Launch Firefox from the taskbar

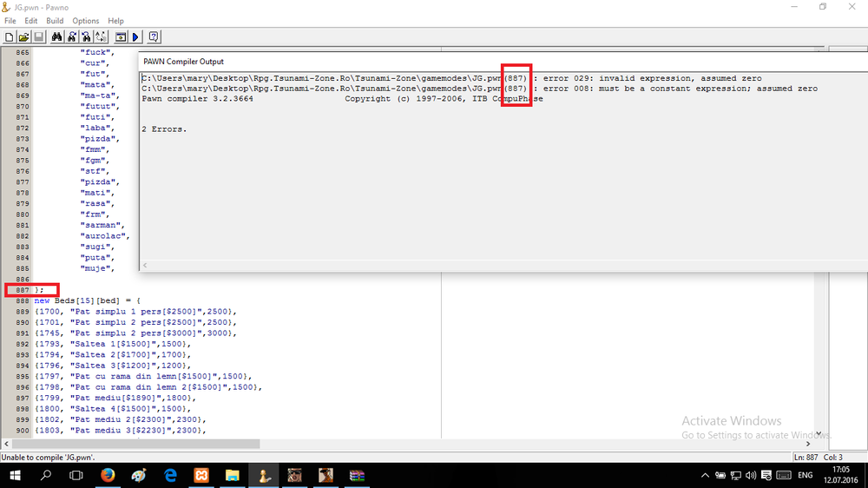point(108,475)
